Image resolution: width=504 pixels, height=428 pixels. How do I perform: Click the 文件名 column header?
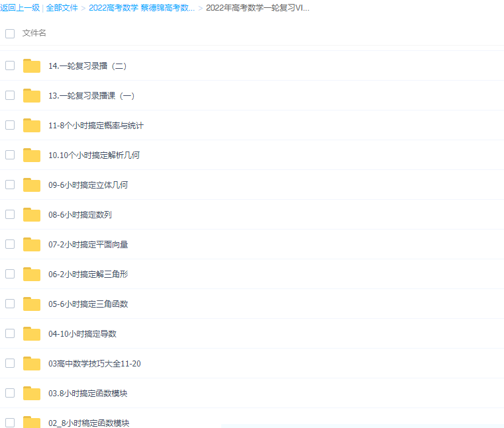point(34,33)
